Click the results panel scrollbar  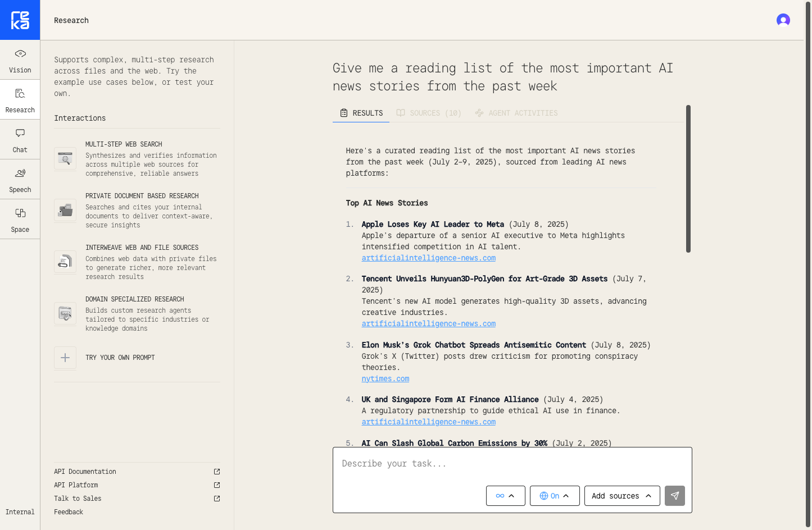688,179
